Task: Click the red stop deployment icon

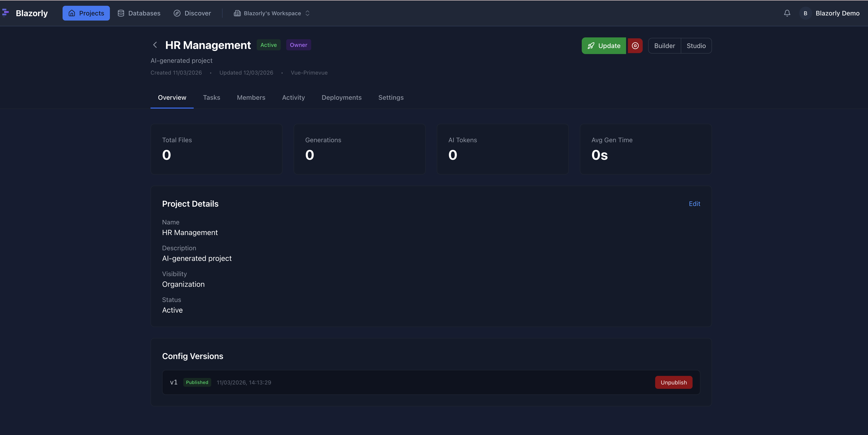Action: [x=635, y=46]
